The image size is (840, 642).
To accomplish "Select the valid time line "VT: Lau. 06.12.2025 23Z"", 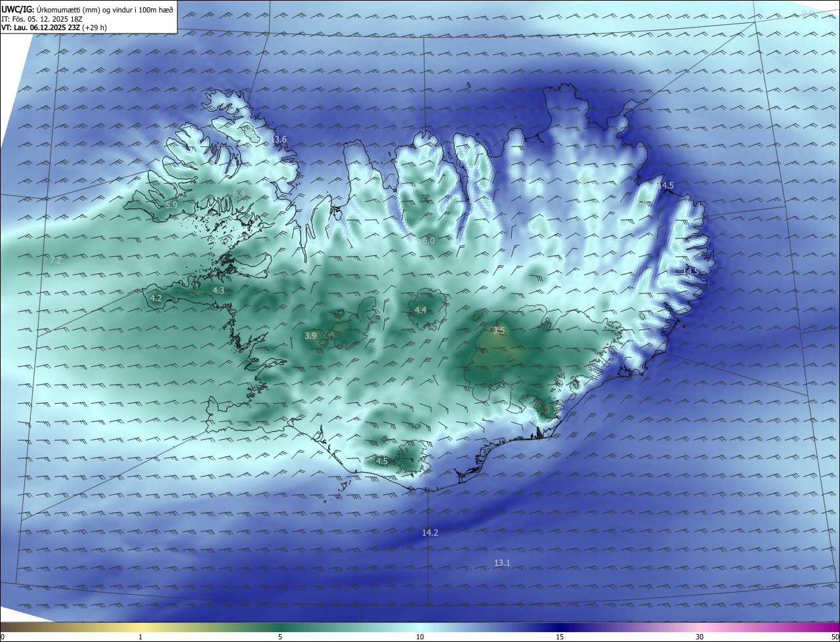I will (x=42, y=28).
